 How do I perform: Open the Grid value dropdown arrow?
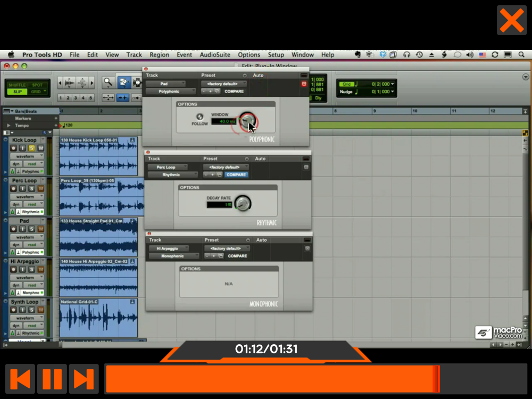393,84
